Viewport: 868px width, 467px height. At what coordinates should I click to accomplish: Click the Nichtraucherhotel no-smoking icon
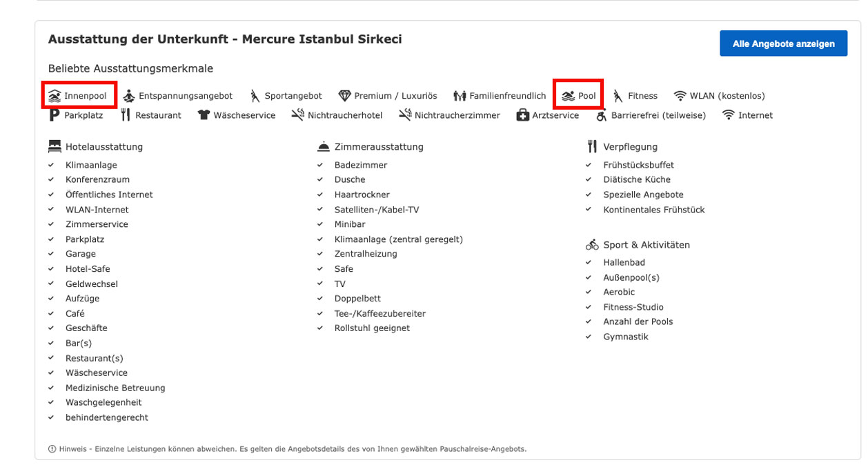coord(297,115)
